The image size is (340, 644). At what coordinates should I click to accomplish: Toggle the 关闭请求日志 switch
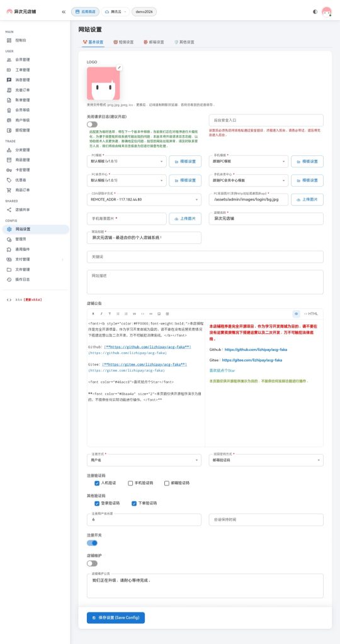tap(92, 125)
